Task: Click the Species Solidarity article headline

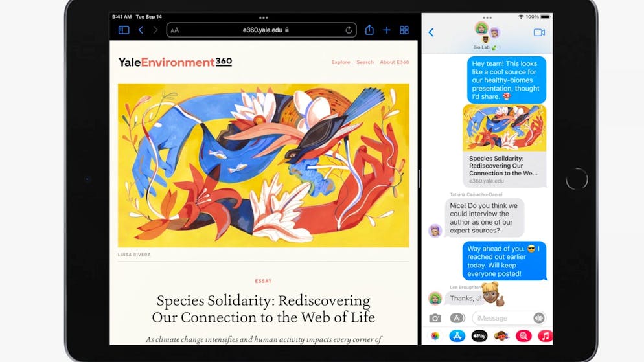Action: [263, 309]
